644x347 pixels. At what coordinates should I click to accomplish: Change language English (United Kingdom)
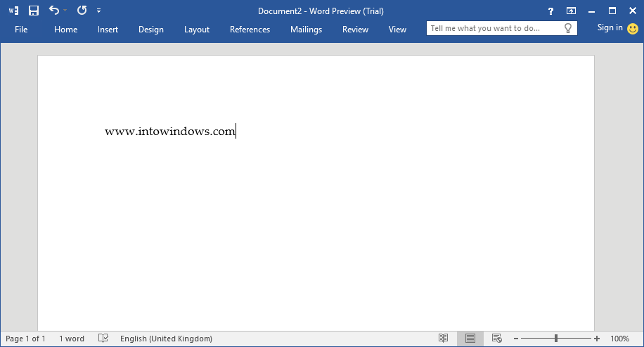point(166,339)
